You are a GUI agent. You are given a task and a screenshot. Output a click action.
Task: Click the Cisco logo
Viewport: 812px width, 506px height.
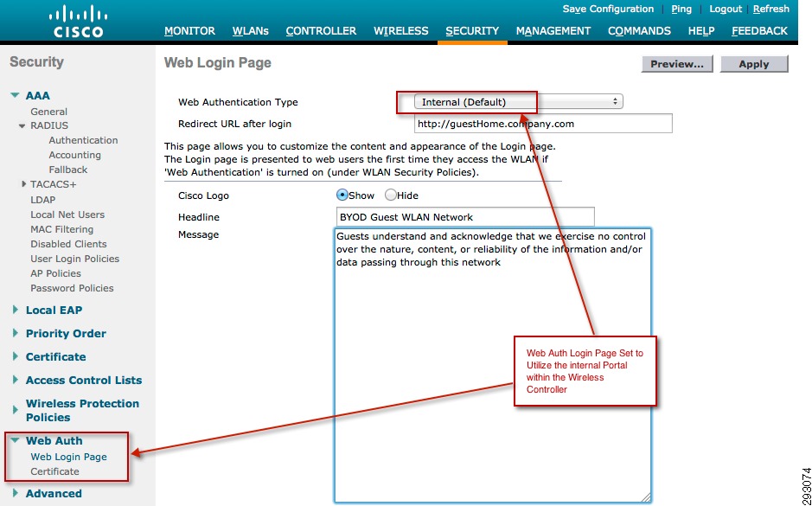click(x=79, y=22)
